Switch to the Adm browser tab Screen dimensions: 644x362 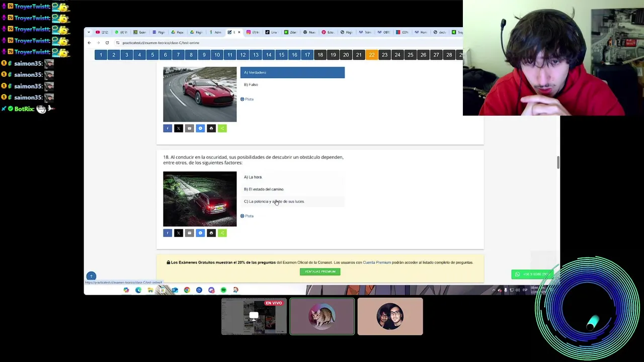pyautogui.click(x=215, y=32)
